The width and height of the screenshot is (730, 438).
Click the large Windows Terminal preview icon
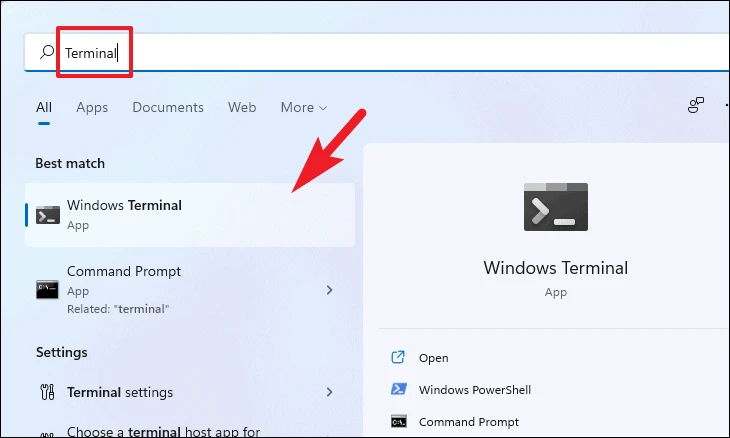click(x=556, y=207)
